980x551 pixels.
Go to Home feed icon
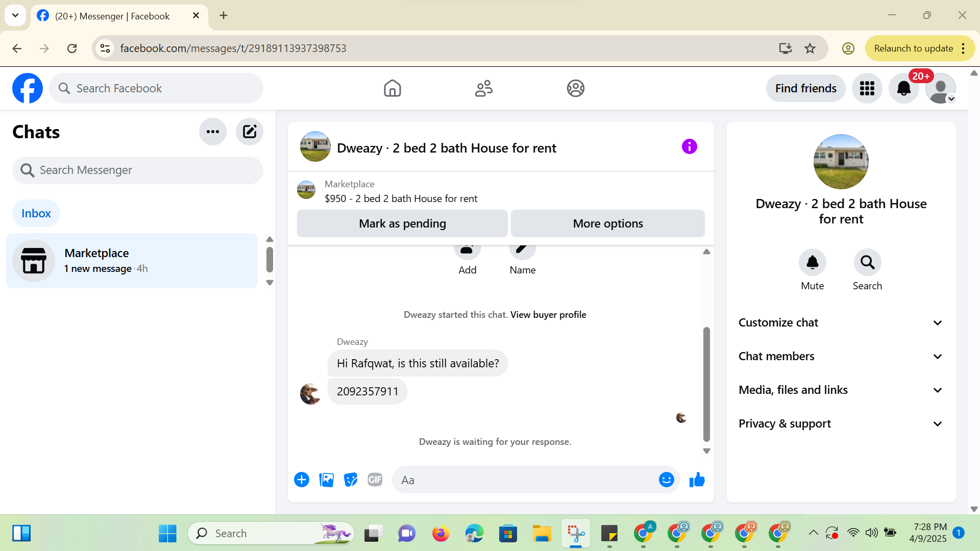pos(392,88)
